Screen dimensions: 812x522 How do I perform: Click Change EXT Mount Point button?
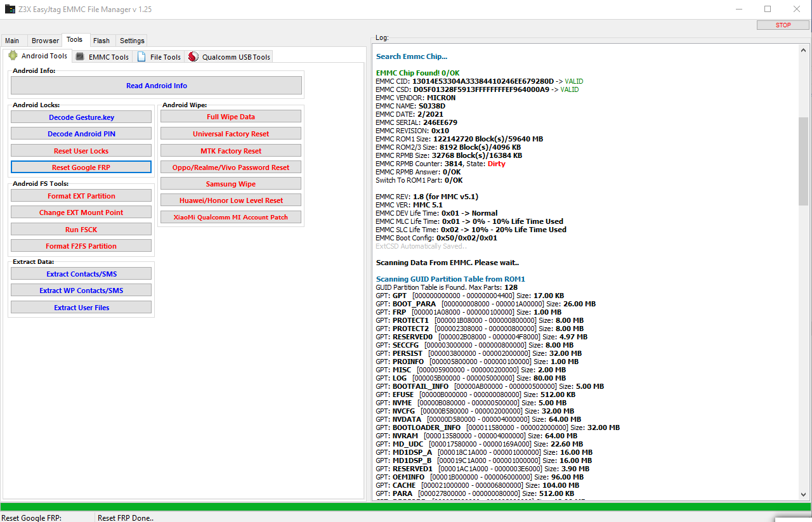pyautogui.click(x=81, y=212)
